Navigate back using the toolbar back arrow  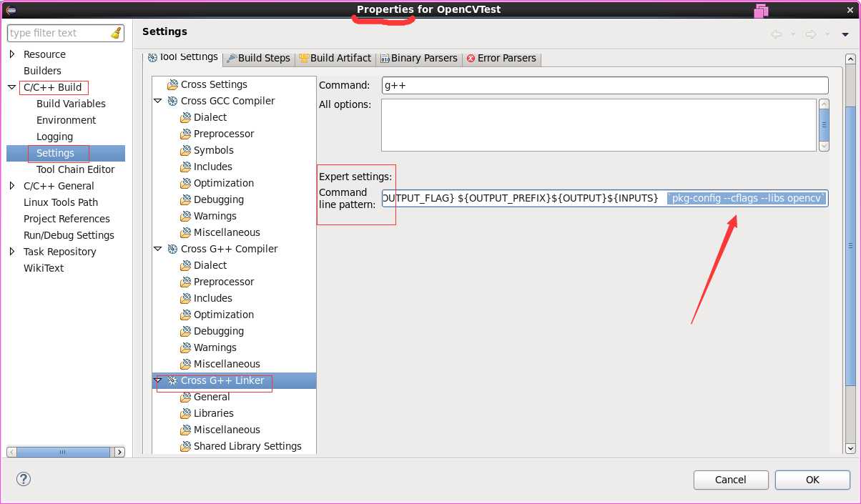pyautogui.click(x=776, y=34)
